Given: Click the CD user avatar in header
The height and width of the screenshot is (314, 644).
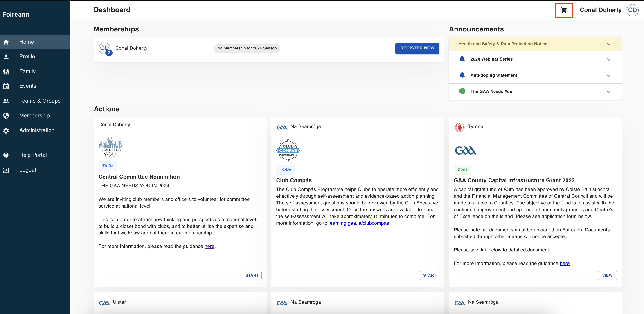Looking at the screenshot, I should (x=632, y=10).
